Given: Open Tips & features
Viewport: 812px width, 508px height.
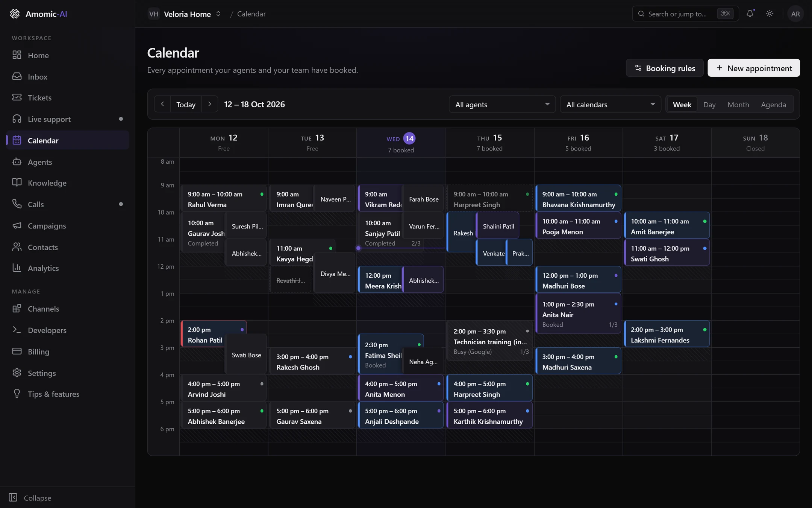Looking at the screenshot, I should coord(68,394).
